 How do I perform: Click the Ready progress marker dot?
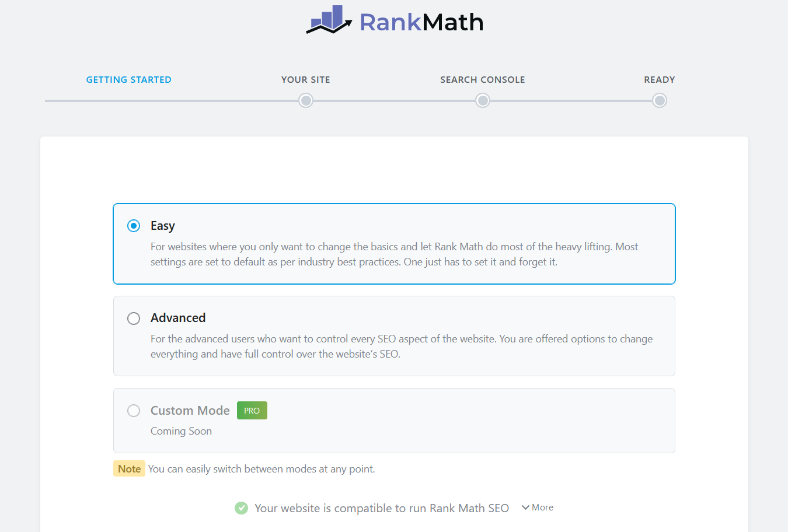point(660,101)
